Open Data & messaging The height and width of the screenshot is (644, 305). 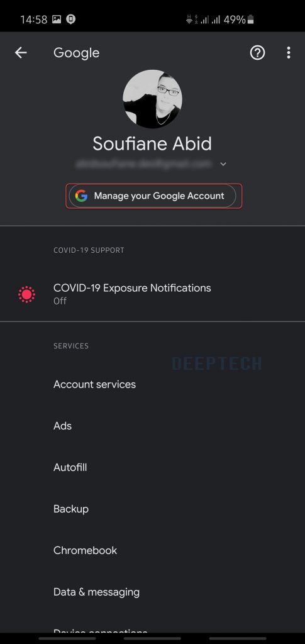pos(152,592)
